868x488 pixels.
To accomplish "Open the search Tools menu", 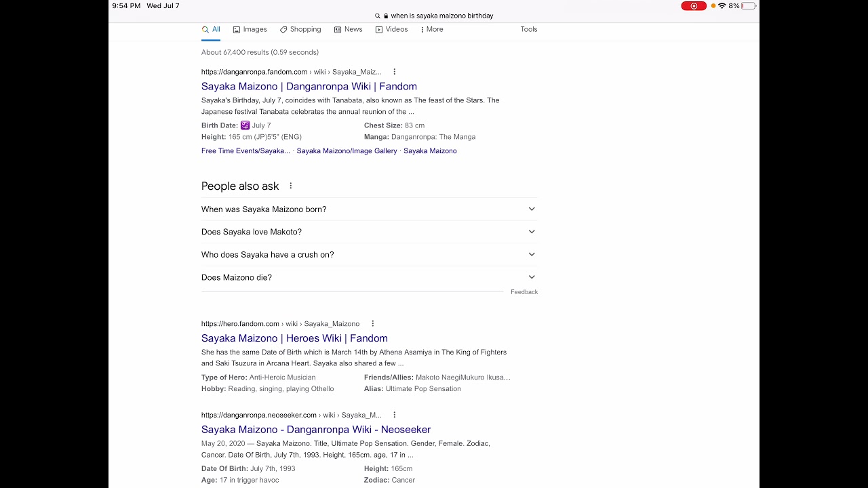I will [529, 29].
